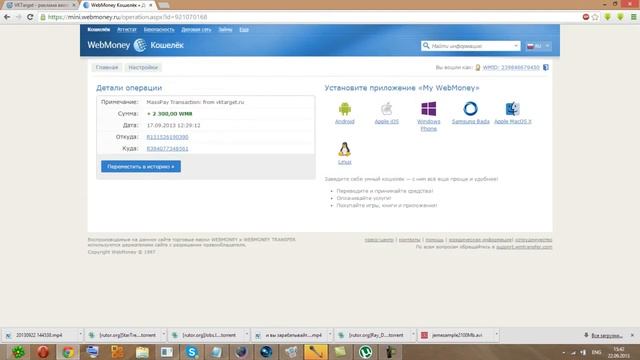Image resolution: width=640 pixels, height=360 pixels.
Task: Click the Linux text link
Action: pyautogui.click(x=344, y=162)
